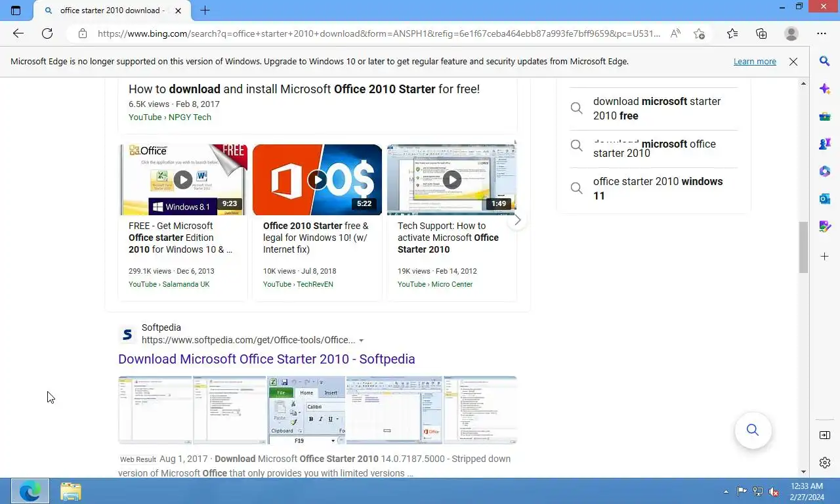Show hidden tray icons arrow
This screenshot has width=840, height=504.
click(x=726, y=492)
